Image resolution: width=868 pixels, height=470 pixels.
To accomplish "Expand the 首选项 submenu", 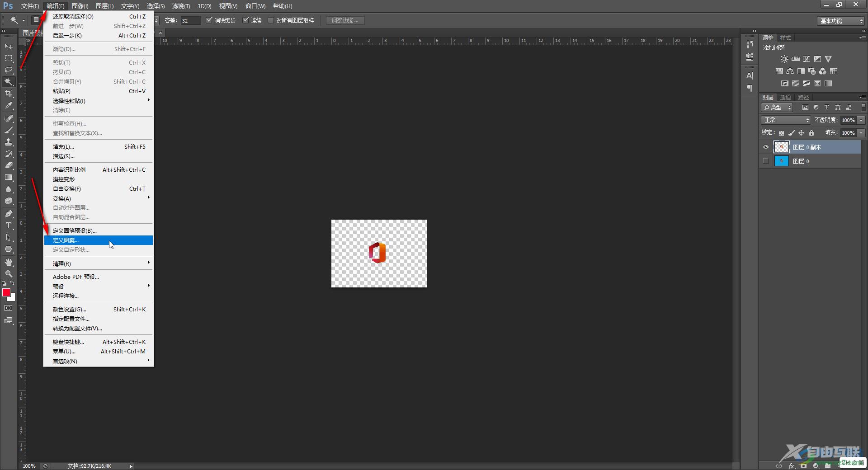I will tap(99, 361).
